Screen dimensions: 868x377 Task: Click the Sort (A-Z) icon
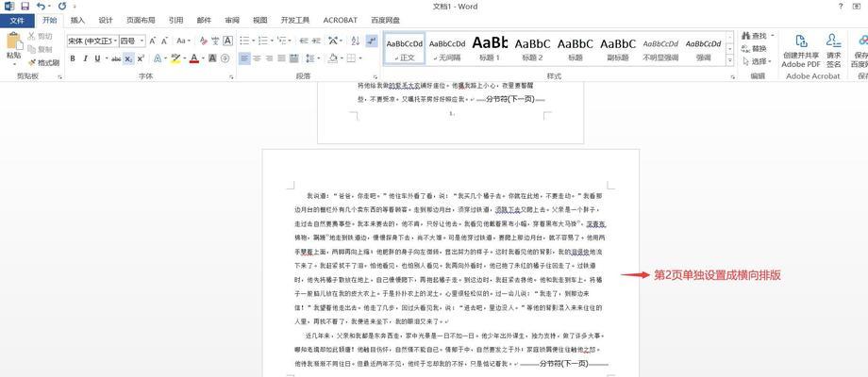(356, 41)
